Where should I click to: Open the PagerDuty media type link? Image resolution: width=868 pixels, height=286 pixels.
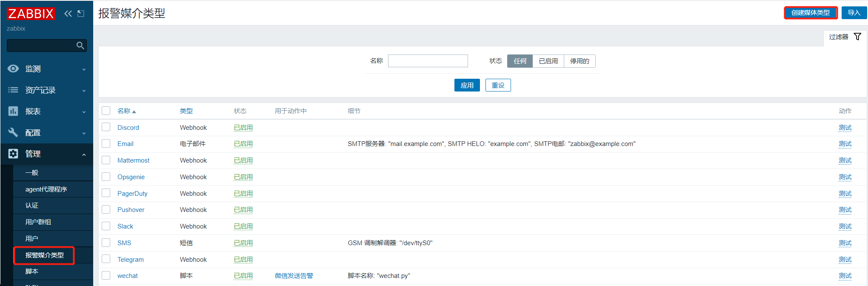[132, 193]
